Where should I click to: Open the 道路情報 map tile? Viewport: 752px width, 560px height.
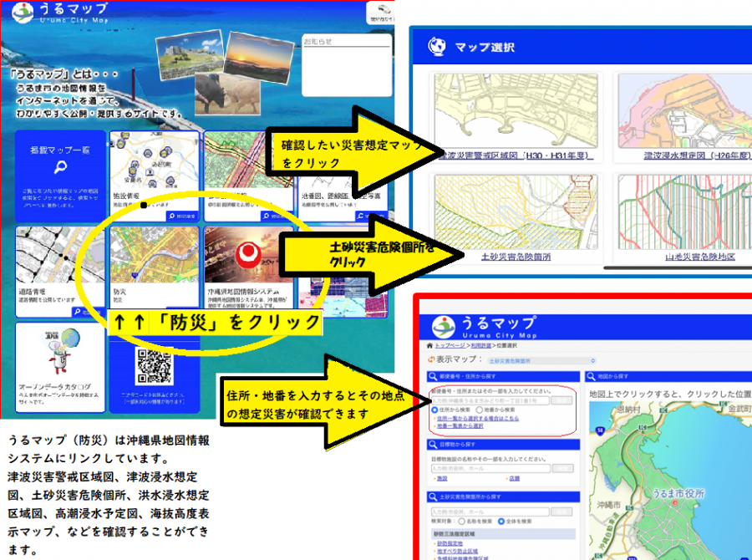(x=60, y=272)
